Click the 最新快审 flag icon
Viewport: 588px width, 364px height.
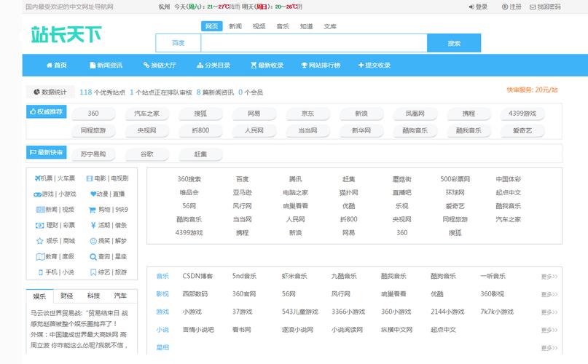(x=33, y=152)
